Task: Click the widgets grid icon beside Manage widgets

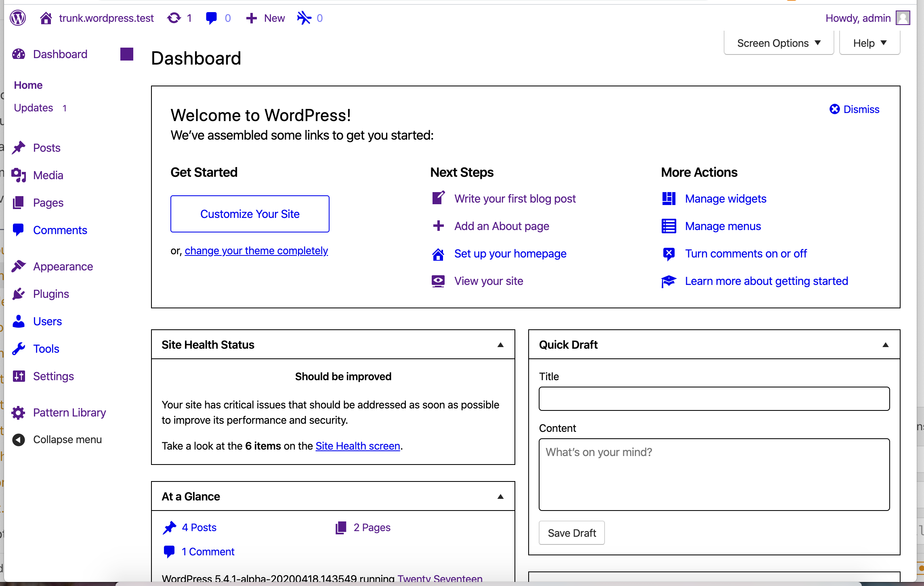Action: coord(669,199)
